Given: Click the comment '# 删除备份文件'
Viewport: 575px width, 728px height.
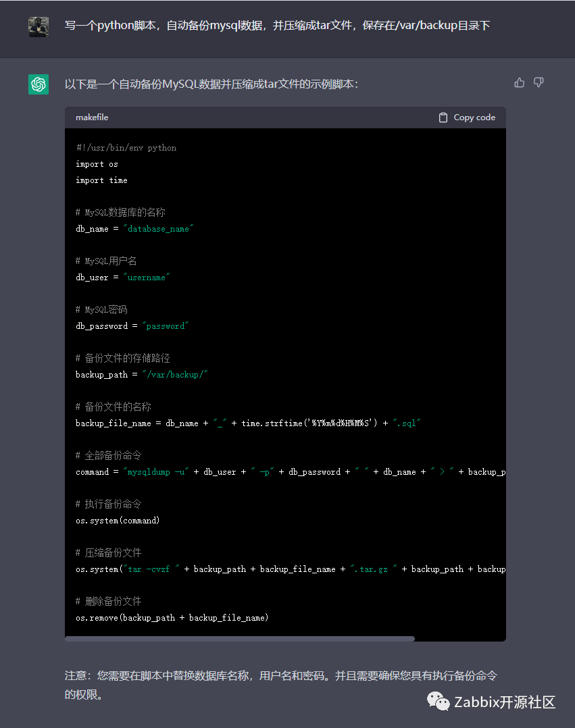Looking at the screenshot, I should [x=109, y=601].
